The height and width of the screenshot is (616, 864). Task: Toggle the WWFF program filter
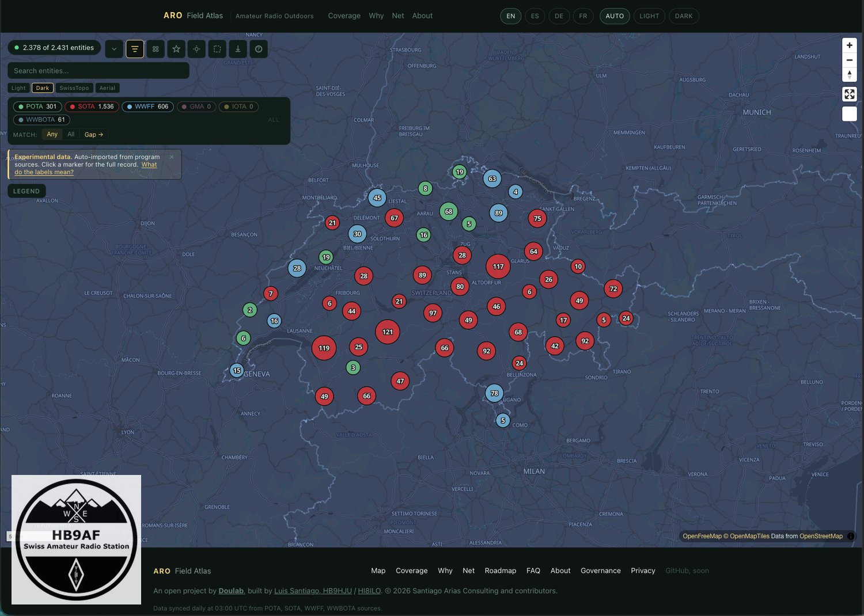coord(147,107)
